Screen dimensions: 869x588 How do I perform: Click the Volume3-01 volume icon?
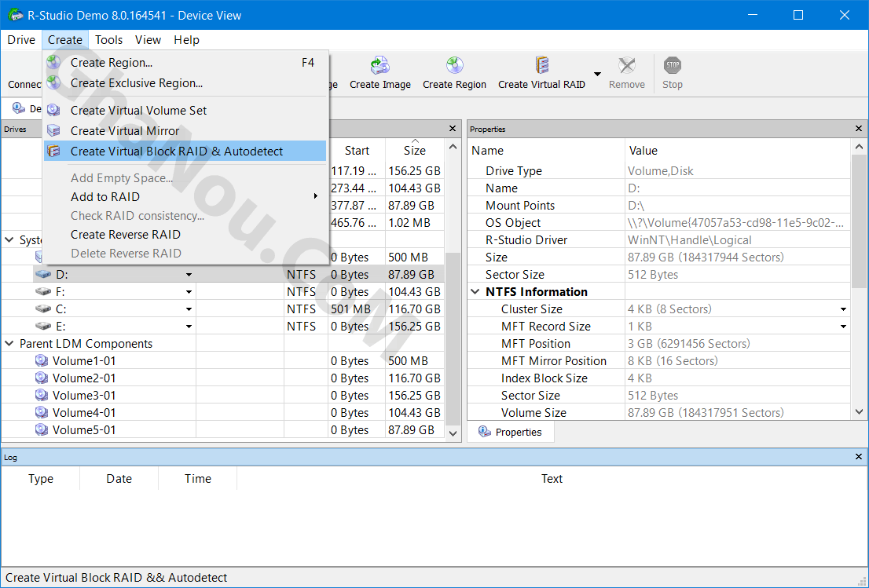coord(42,396)
